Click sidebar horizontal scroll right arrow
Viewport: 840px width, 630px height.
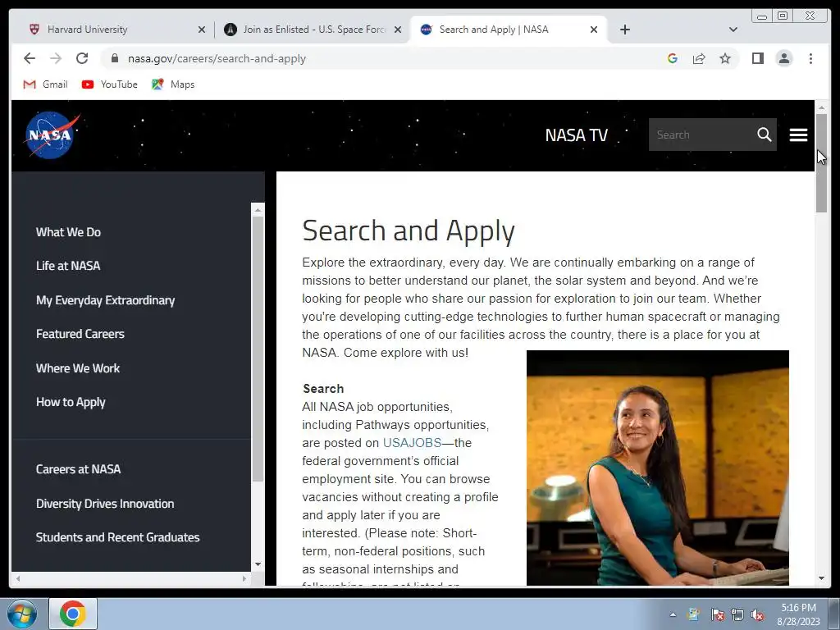click(244, 578)
